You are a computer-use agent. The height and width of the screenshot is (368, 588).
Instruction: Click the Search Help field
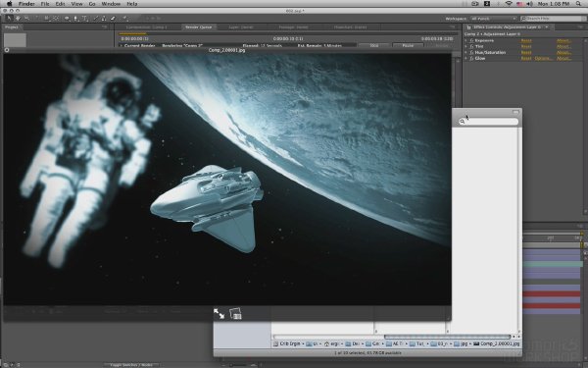point(553,19)
